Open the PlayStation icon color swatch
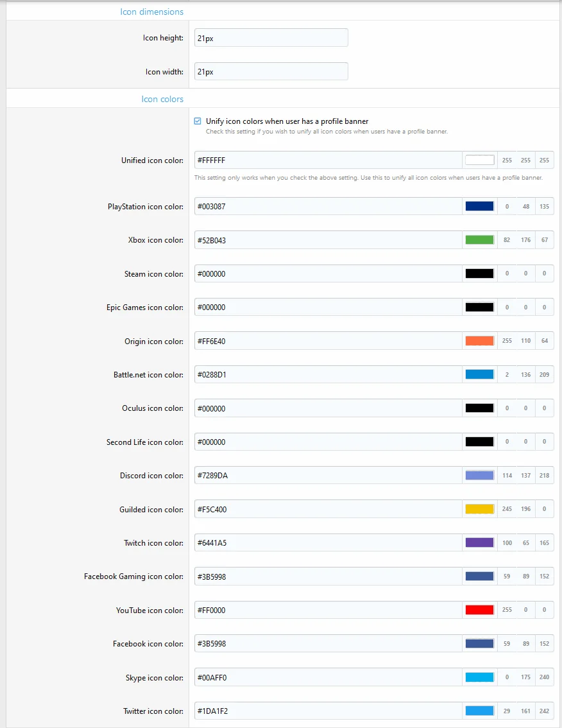The height and width of the screenshot is (728, 562). coord(479,206)
